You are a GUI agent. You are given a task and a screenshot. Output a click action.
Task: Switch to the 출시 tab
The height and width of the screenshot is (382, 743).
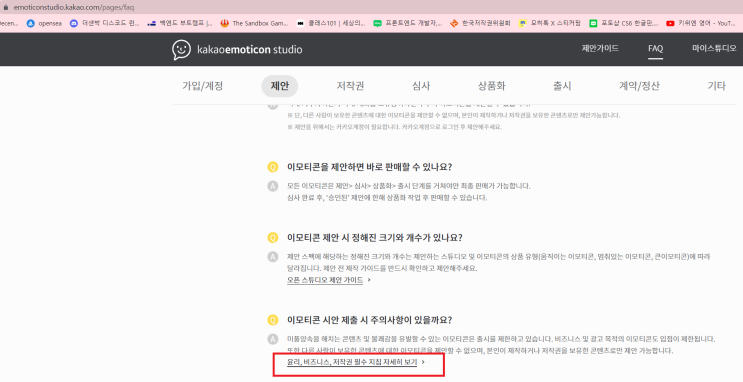pyautogui.click(x=562, y=86)
